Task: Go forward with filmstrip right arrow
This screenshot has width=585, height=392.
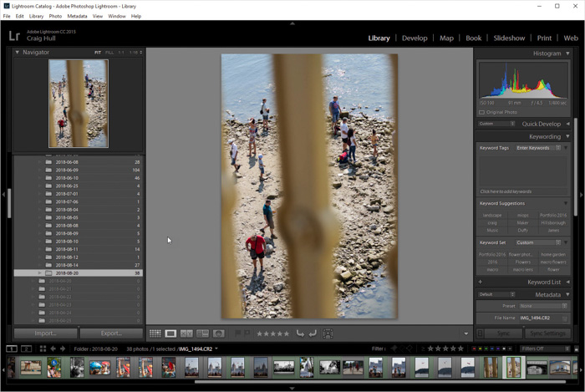Action: [x=63, y=349]
